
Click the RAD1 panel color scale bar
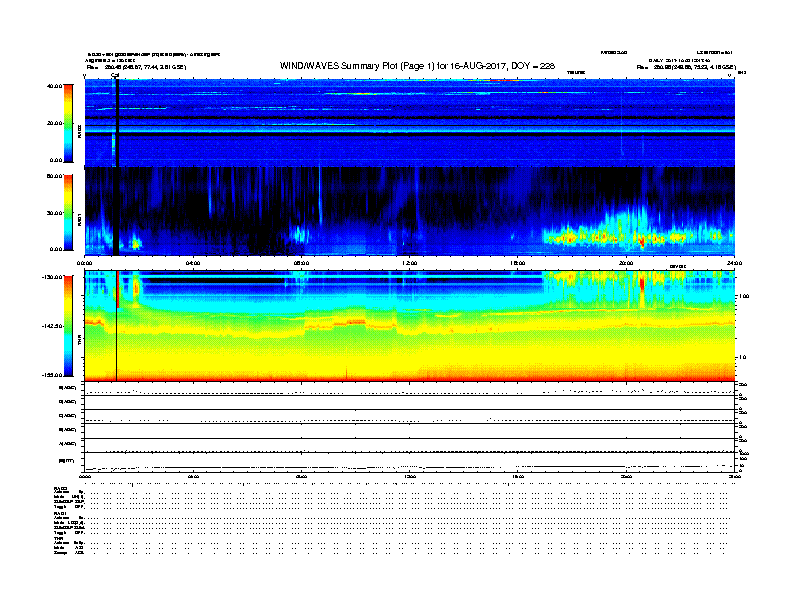[x=68, y=213]
